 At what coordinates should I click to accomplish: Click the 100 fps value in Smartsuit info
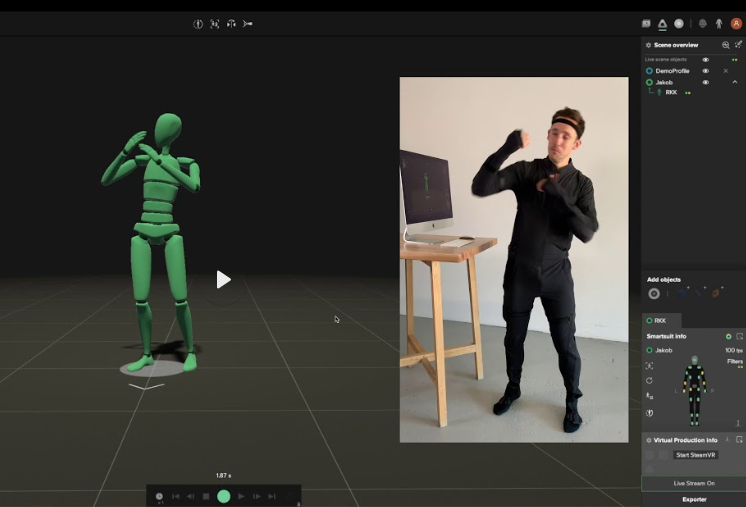click(733, 350)
